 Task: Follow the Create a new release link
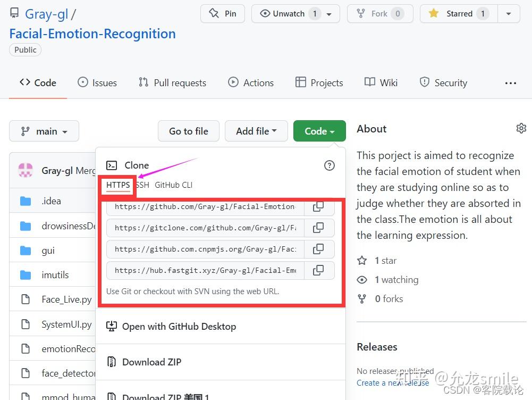point(392,382)
